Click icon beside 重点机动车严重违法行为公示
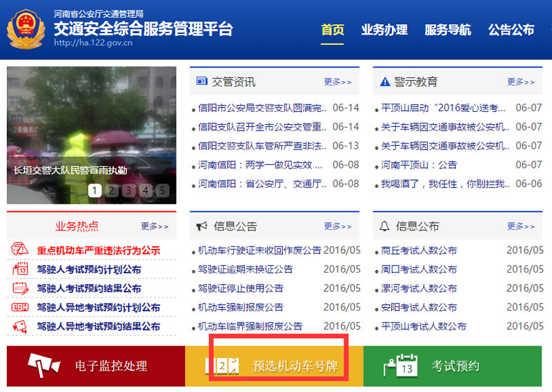This screenshot has height=392, width=552. click(20, 249)
